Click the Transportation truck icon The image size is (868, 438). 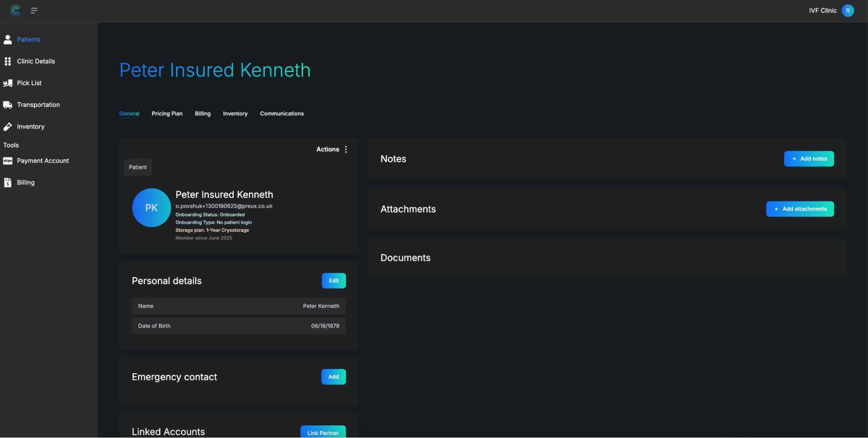point(8,105)
